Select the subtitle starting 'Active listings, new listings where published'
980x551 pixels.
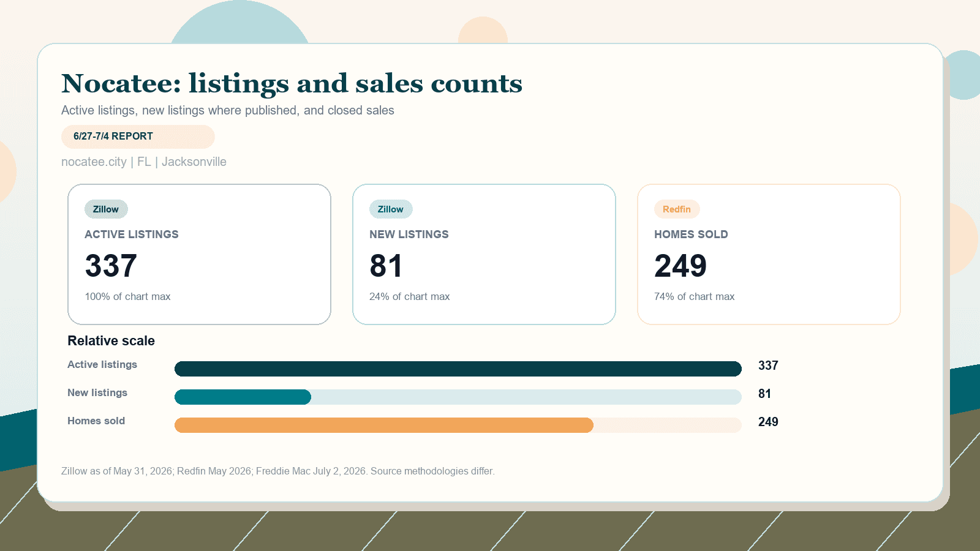(x=228, y=110)
